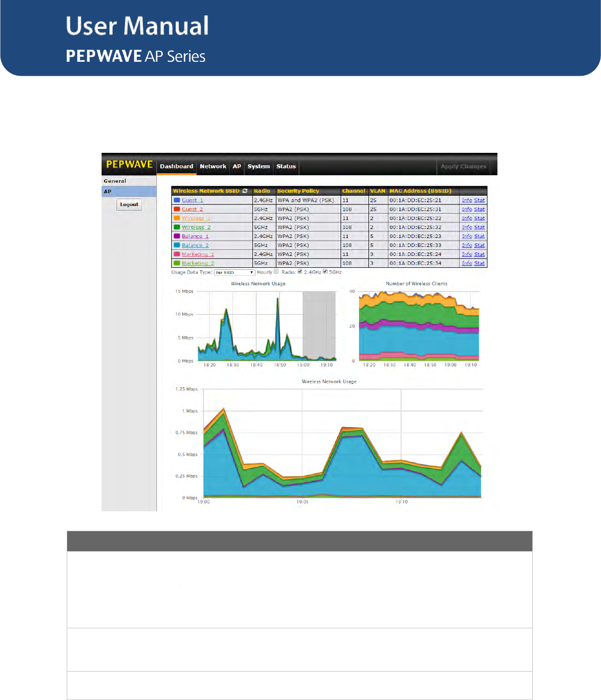Click the Apply Changes button

pos(464,166)
